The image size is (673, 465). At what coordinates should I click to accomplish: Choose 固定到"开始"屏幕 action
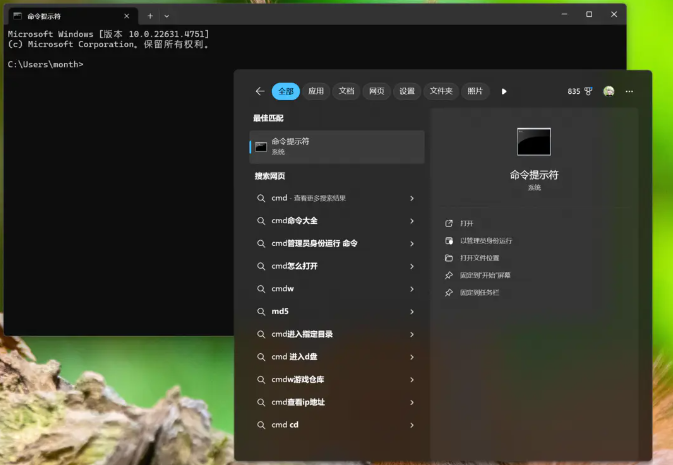tap(485, 275)
